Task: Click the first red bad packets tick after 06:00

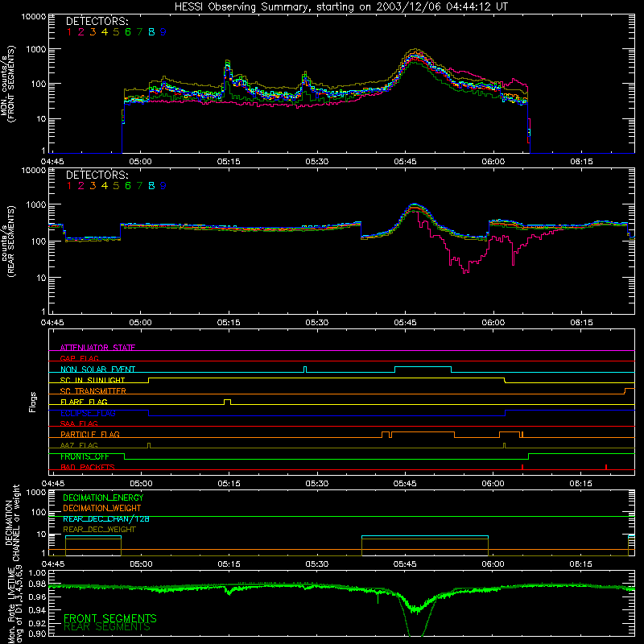Action: [x=522, y=467]
